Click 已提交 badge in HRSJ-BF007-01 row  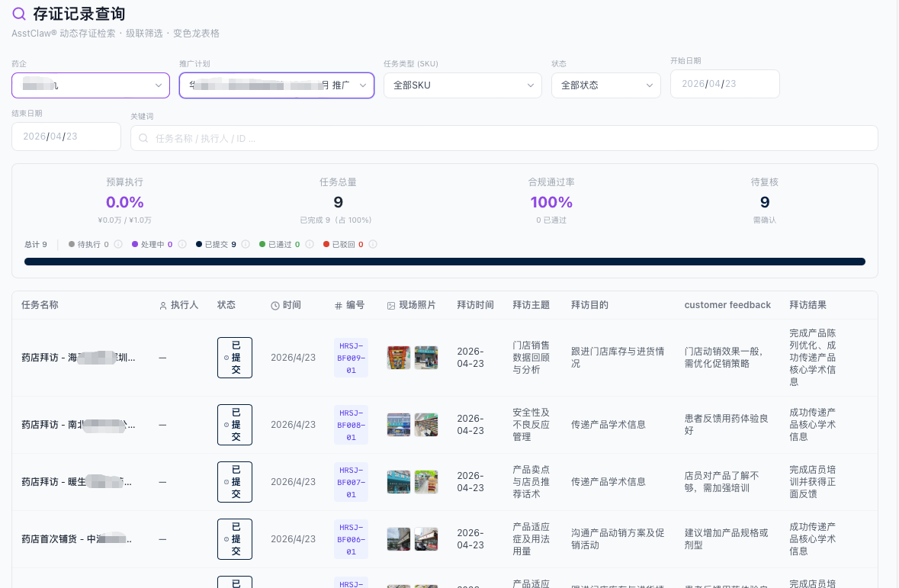[x=235, y=482]
